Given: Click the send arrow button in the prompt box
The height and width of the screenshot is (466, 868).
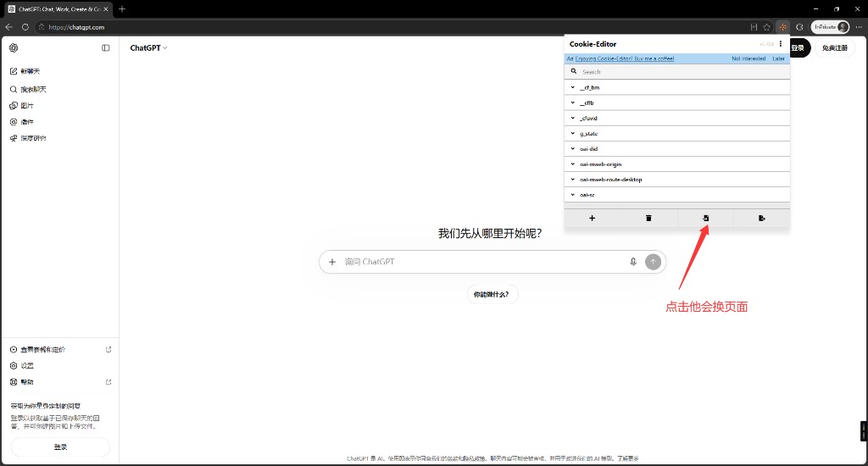Looking at the screenshot, I should pos(654,262).
